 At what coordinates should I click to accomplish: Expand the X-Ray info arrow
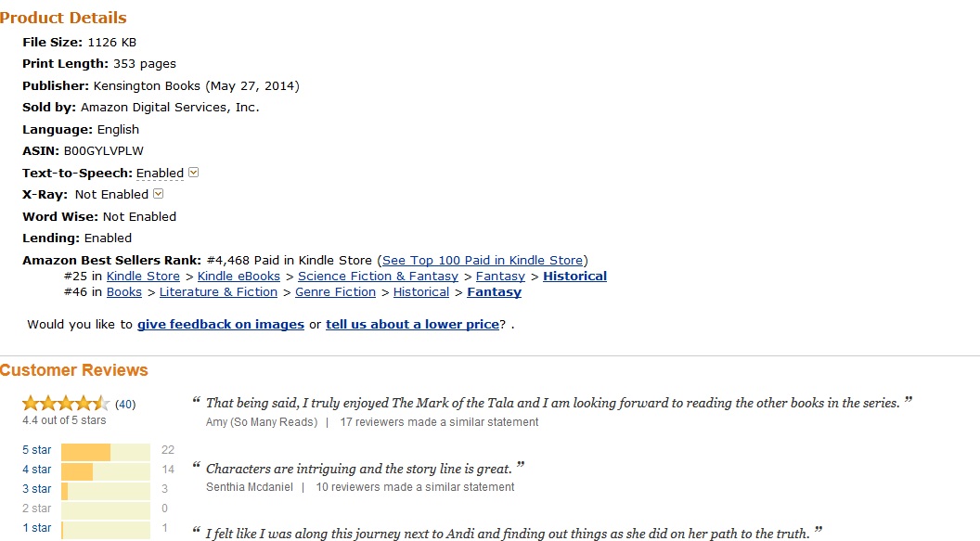pyautogui.click(x=158, y=194)
